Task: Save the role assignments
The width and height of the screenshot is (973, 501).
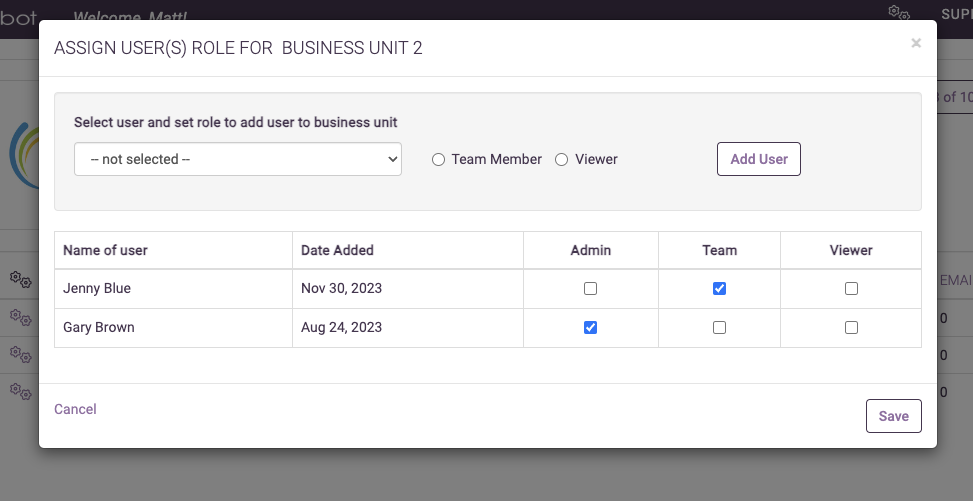Action: pyautogui.click(x=894, y=416)
